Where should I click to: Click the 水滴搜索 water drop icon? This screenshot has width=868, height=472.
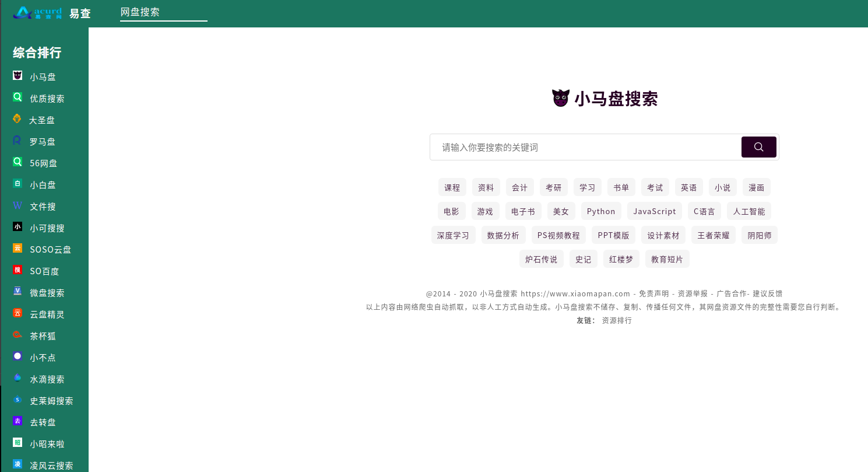pos(17,378)
